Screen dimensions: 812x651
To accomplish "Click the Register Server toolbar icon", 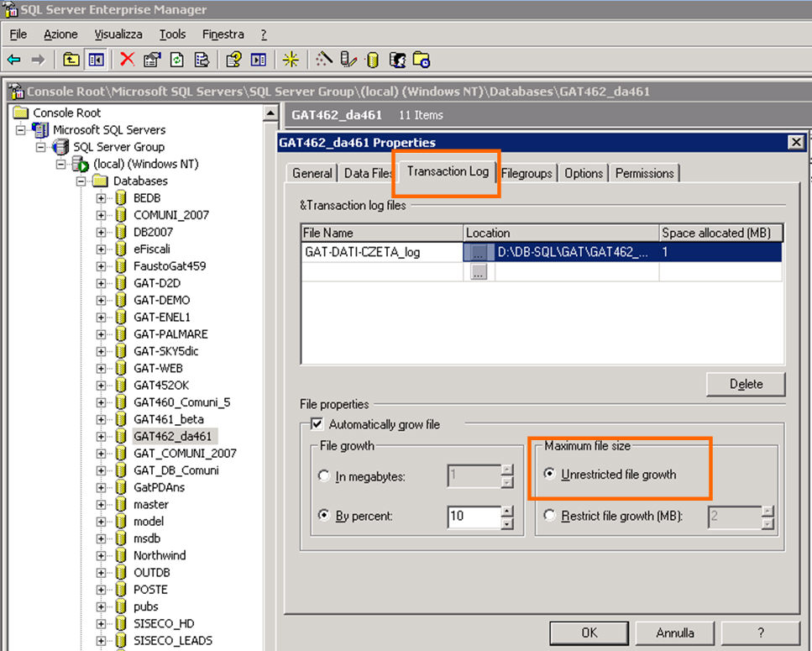I will 348,60.
